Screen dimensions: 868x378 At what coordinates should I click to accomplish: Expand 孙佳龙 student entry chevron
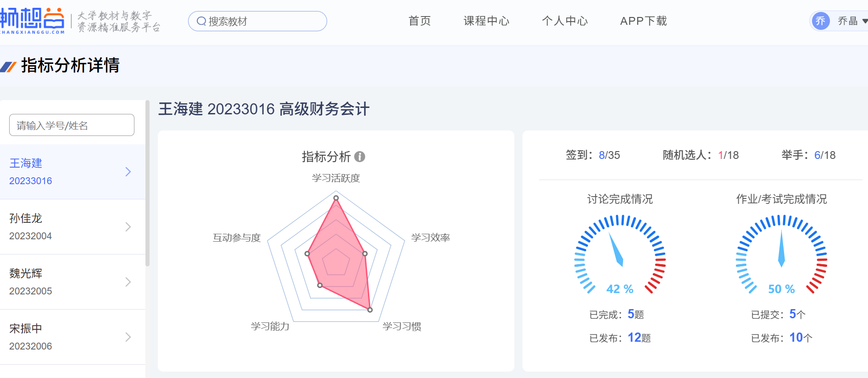point(128,227)
